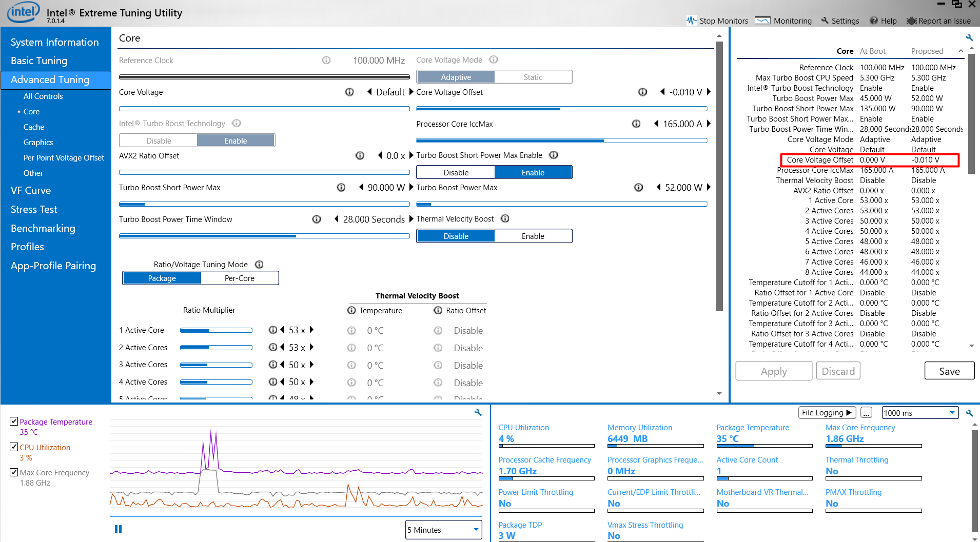Open the 5 Minutes time range dropdown

444,530
